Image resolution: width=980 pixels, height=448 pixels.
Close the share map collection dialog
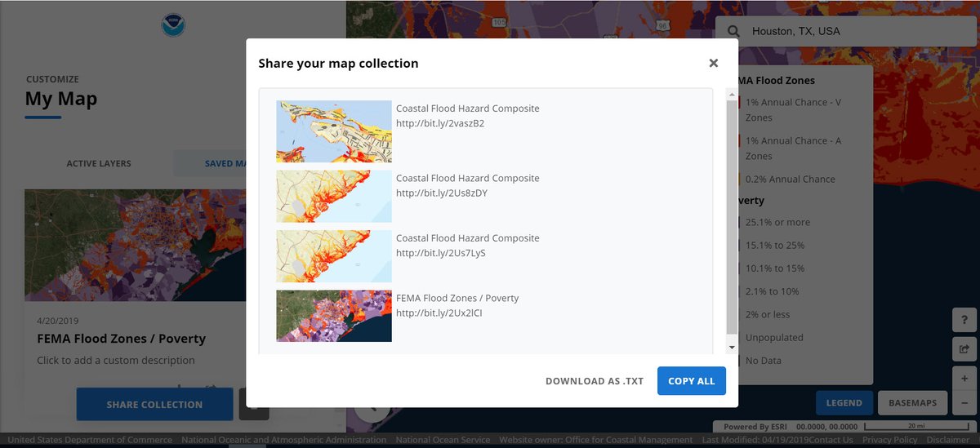click(713, 63)
